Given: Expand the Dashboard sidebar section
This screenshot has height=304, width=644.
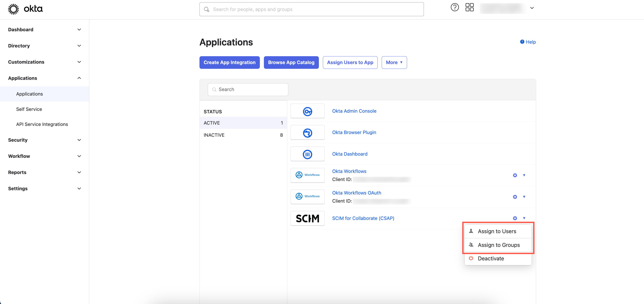Looking at the screenshot, I should (79, 29).
